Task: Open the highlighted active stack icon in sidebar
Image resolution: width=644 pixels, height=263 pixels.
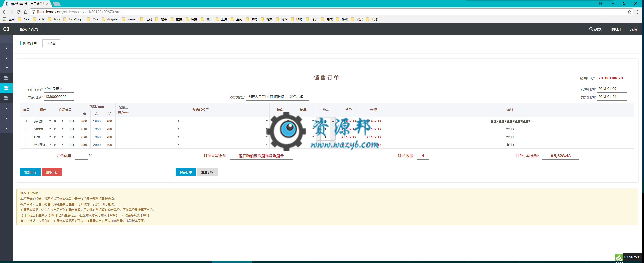Action: pyautogui.click(x=6, y=88)
